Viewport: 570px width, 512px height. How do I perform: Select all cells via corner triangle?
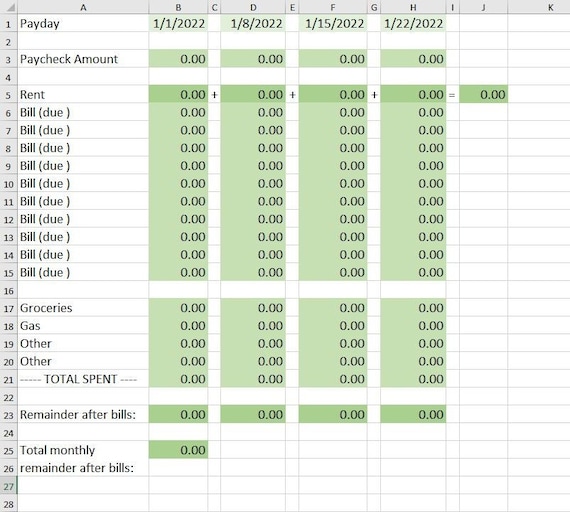(9, 7)
